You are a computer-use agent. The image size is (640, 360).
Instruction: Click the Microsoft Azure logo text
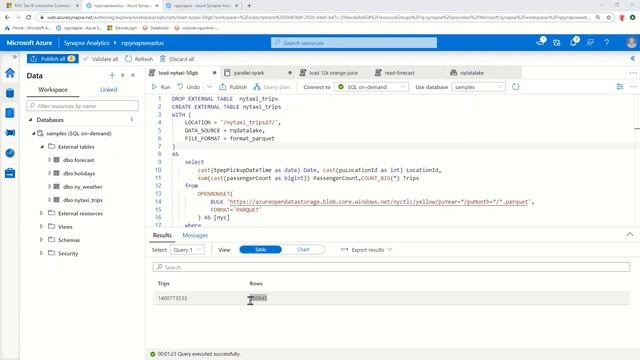pyautogui.click(x=29, y=43)
